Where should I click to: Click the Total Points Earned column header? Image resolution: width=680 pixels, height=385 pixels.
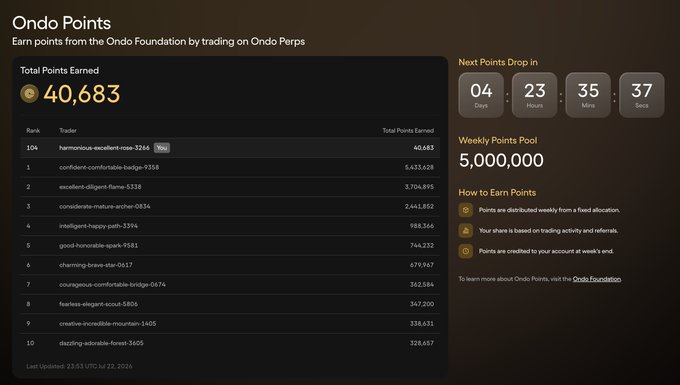pos(408,131)
